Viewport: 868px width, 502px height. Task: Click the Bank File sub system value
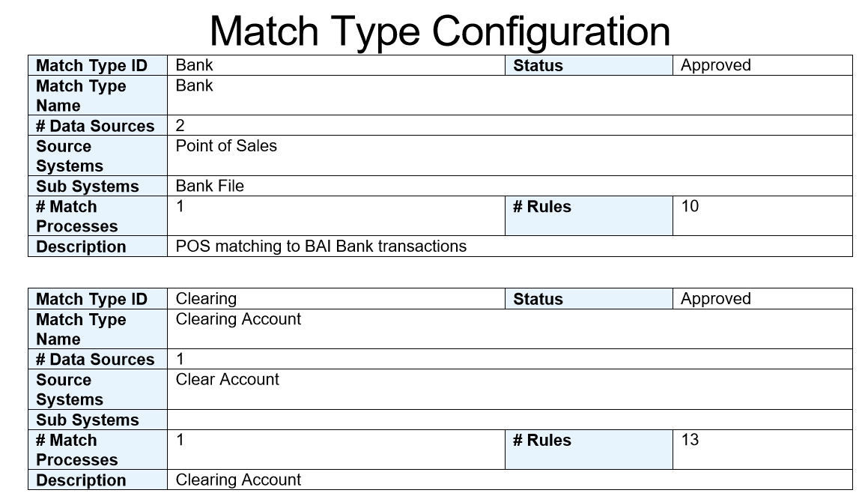[x=210, y=186]
